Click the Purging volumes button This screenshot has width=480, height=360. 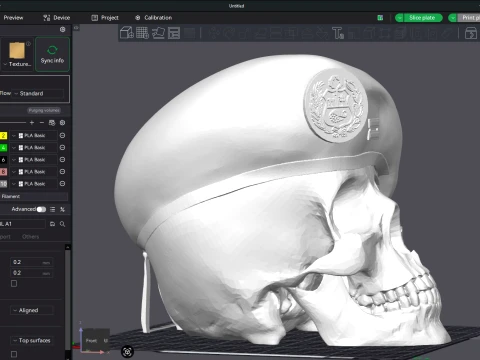(44, 110)
